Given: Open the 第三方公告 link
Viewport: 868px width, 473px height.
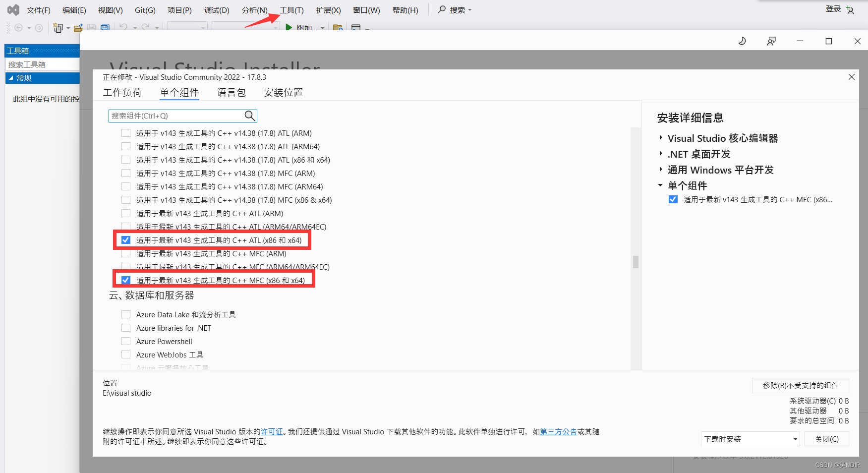Looking at the screenshot, I should [x=559, y=432].
